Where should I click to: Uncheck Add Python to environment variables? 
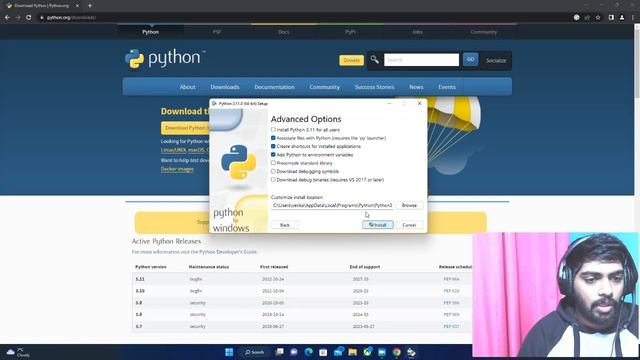point(273,155)
